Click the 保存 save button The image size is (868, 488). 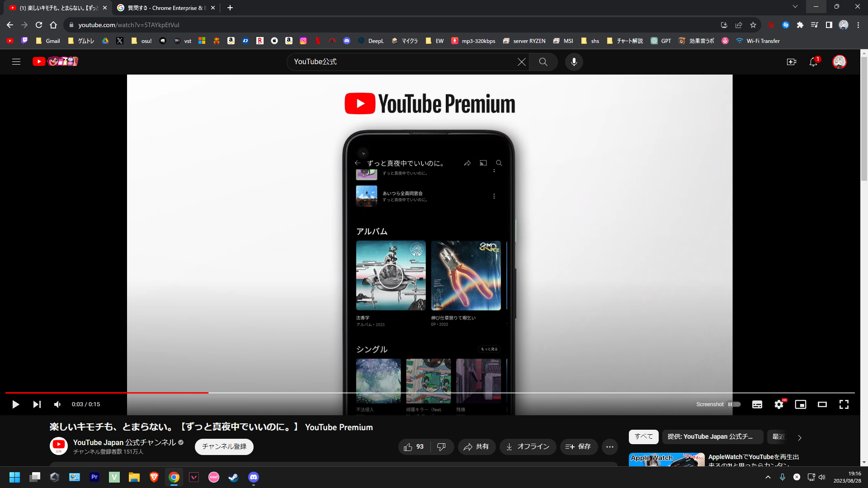pyautogui.click(x=579, y=447)
